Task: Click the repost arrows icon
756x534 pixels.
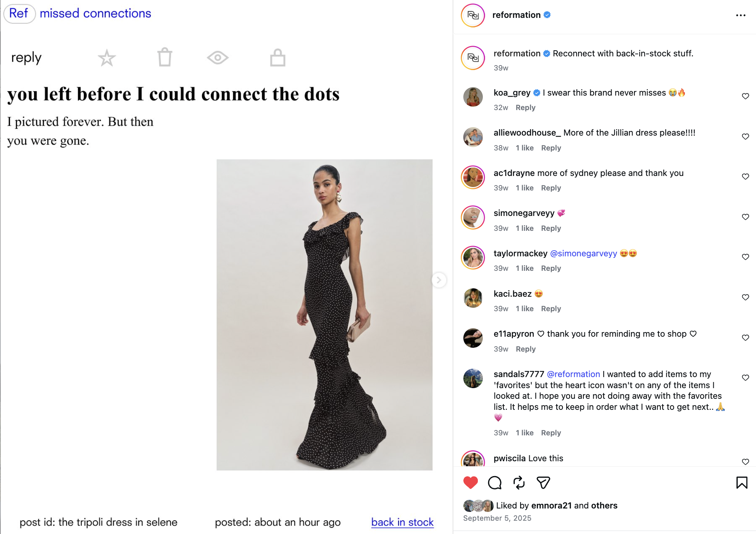Action: [519, 483]
